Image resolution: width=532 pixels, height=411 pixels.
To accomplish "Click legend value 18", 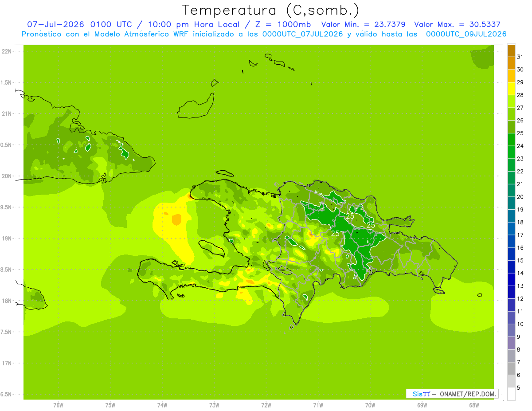I will [520, 222].
